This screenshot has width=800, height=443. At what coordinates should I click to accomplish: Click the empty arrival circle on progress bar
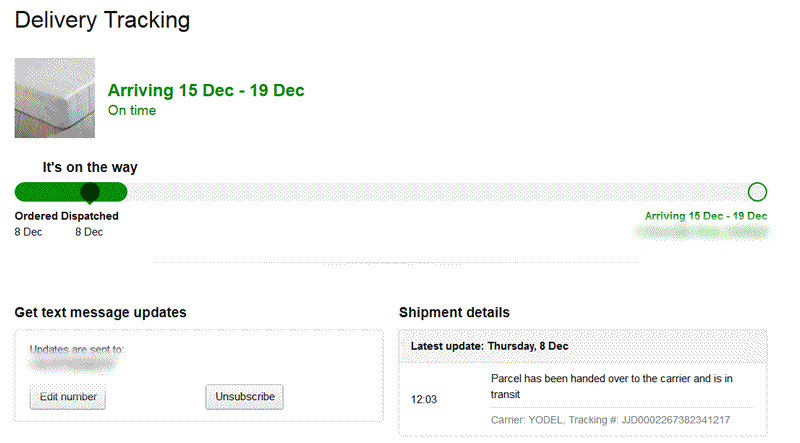[x=757, y=192]
